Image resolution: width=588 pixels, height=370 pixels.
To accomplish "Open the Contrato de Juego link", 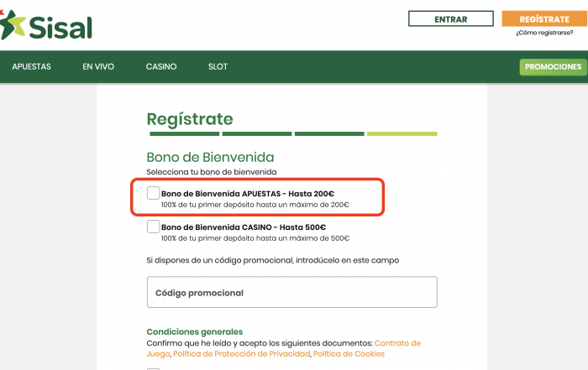I will tap(397, 343).
